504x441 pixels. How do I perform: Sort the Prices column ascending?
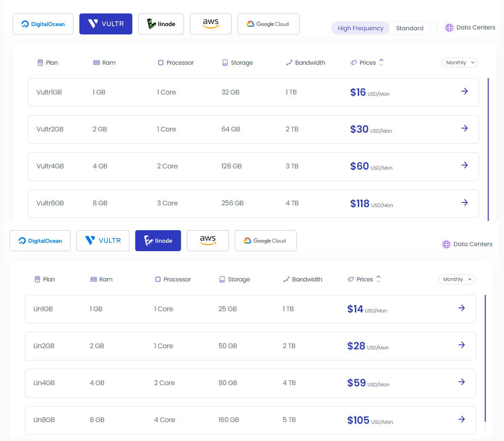(381, 60)
